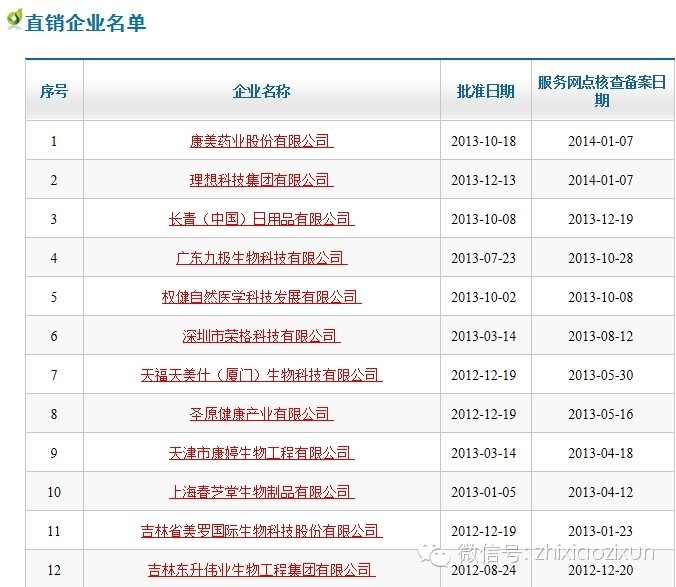Select approval date 2013-12-13 in row 2
Image resolution: width=676 pixels, height=587 pixels.
click(484, 180)
